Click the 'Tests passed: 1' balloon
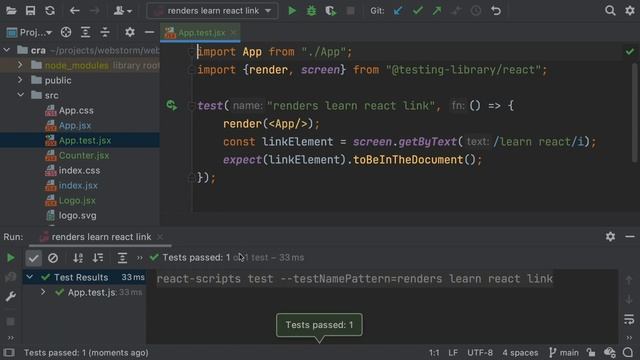This screenshot has width=640, height=360. coord(319,325)
